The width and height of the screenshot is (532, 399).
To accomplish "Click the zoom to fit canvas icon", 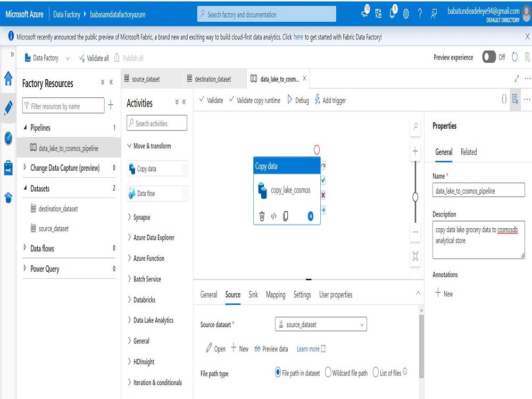I will pos(415,256).
